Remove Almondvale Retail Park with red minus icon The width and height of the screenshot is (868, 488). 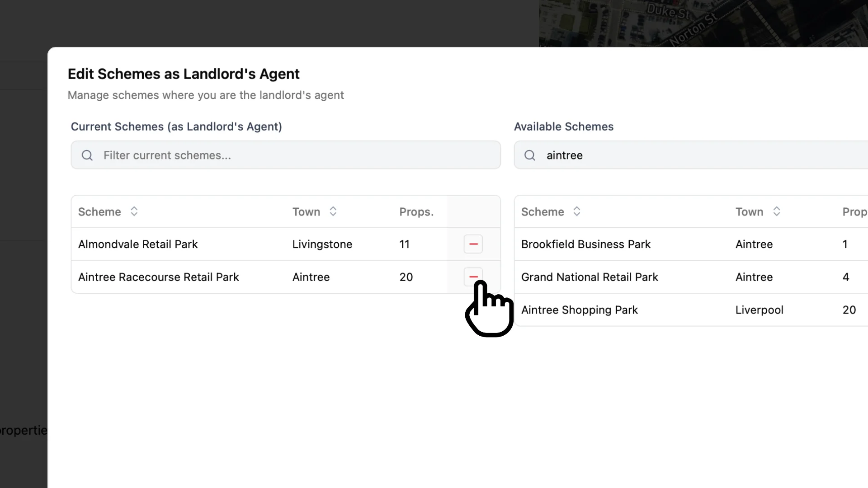click(473, 244)
